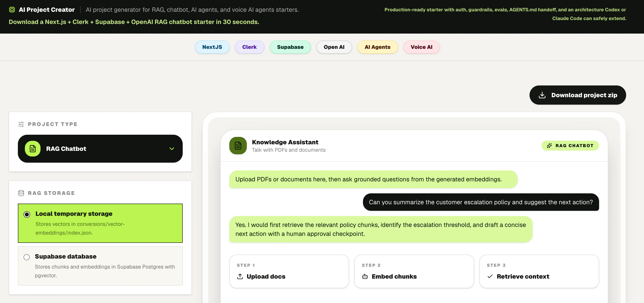
Task: Select the AI Agents tag pill
Action: click(378, 47)
